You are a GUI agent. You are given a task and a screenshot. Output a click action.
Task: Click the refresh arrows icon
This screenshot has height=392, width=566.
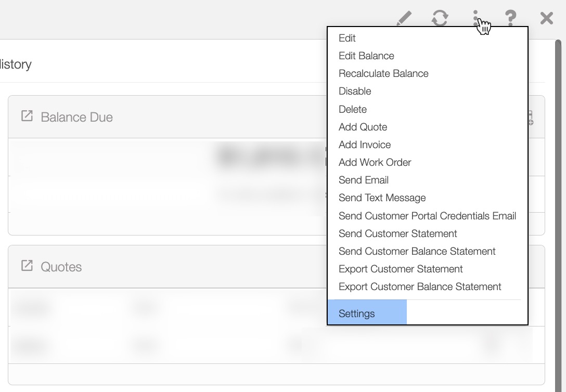point(440,18)
